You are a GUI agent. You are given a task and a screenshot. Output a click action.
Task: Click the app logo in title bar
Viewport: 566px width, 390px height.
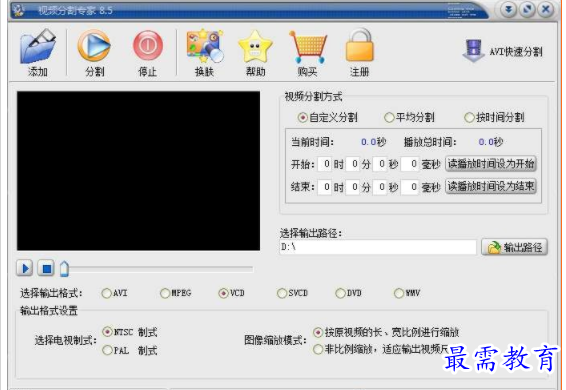pos(17,10)
